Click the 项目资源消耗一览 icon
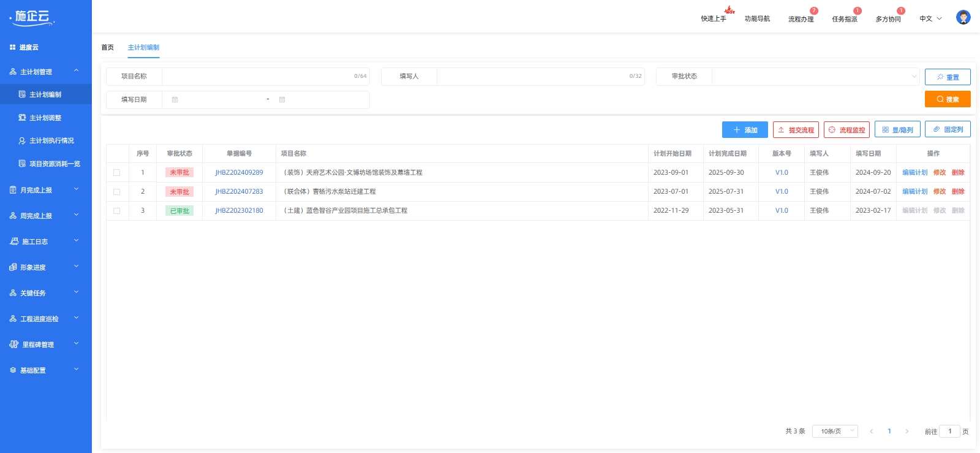980x453 pixels. [22, 164]
